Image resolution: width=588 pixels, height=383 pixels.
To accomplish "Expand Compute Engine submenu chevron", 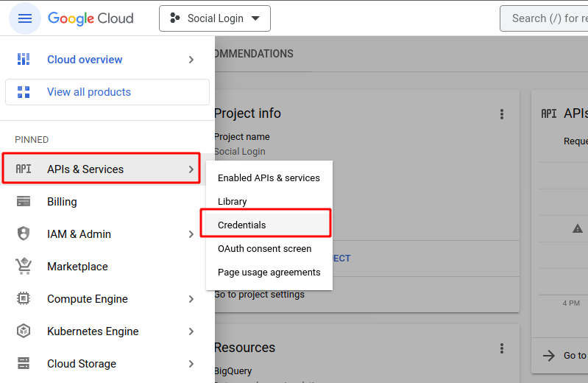I will click(191, 299).
